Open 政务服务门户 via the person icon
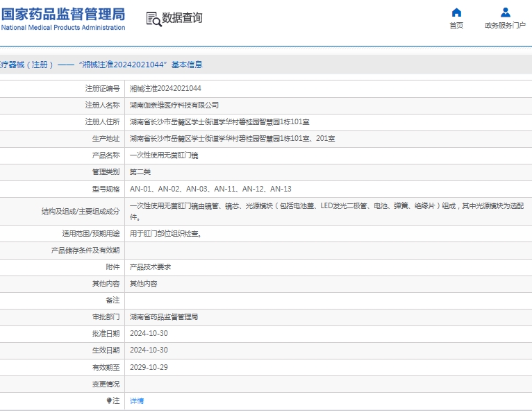Image resolution: width=532 pixels, height=415 pixels. click(x=505, y=12)
